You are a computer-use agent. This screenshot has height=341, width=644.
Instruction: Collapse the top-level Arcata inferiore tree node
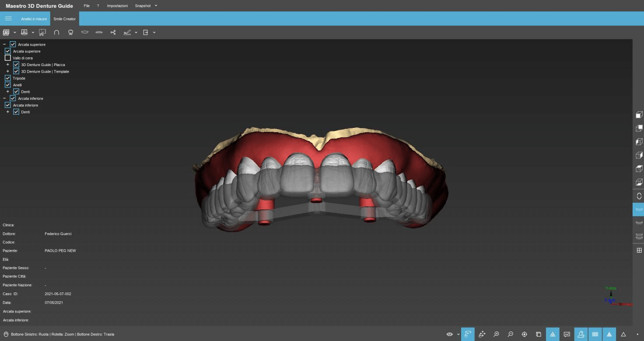coord(4,98)
